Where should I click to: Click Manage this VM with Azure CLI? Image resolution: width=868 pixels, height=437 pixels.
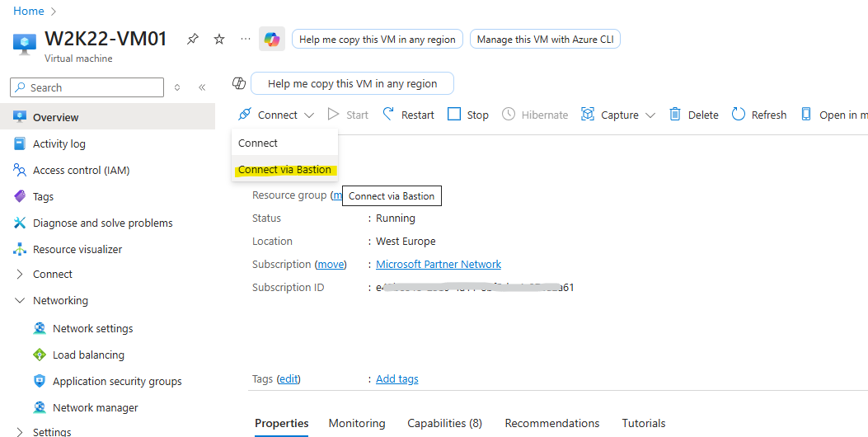tap(545, 40)
